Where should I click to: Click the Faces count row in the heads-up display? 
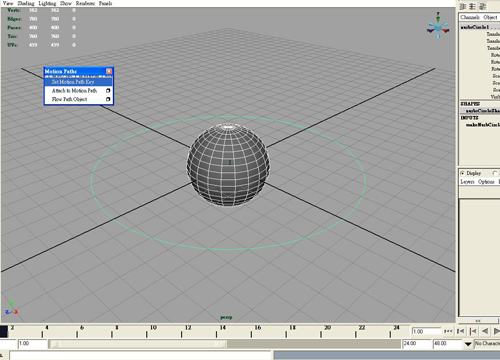coord(42,28)
